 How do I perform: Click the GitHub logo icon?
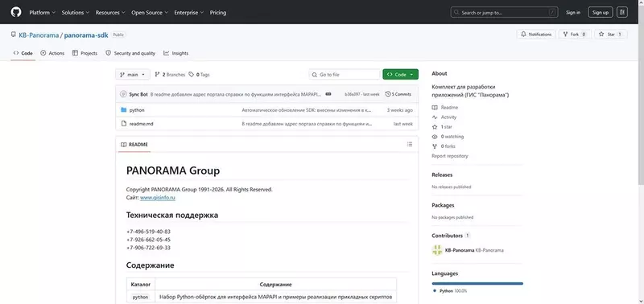[x=16, y=12]
